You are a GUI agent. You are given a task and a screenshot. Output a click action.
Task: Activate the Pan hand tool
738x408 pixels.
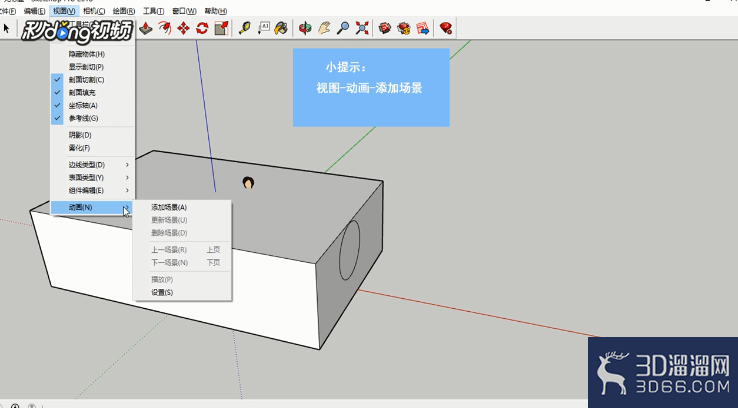pyautogui.click(x=324, y=28)
